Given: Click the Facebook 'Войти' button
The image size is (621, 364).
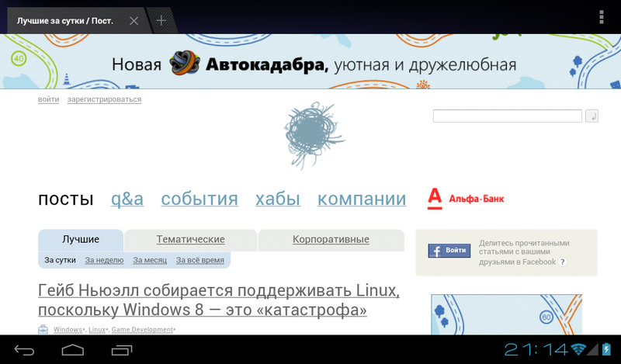Looking at the screenshot, I should click(x=449, y=251).
